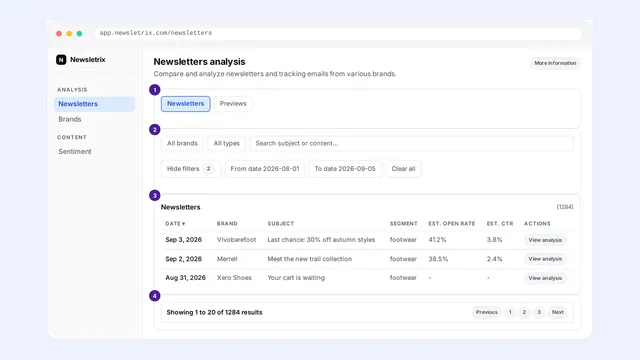The image size is (640, 360).
Task: Go to the Previous results page
Action: (x=487, y=312)
